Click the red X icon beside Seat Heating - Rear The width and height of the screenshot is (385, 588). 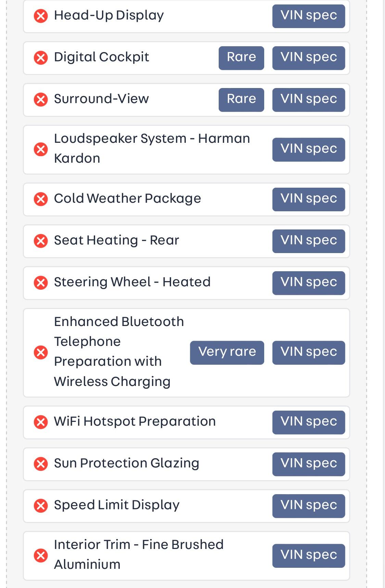41,241
